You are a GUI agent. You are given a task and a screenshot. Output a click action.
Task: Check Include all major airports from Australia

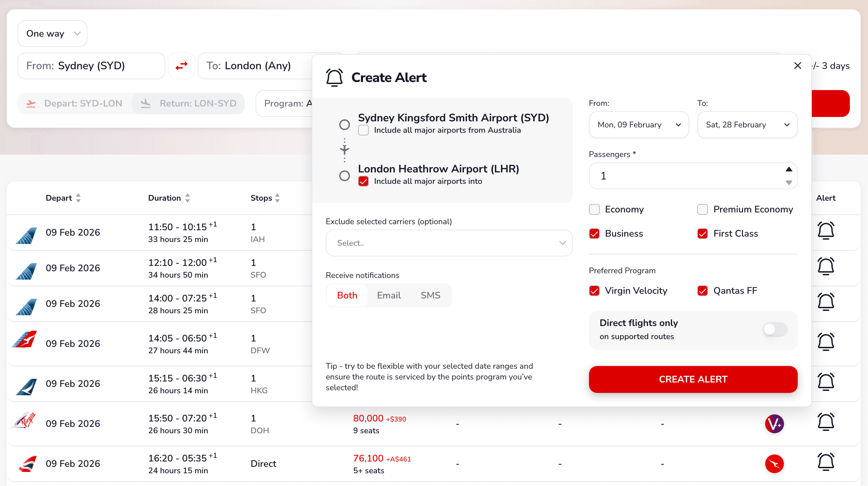(x=363, y=130)
